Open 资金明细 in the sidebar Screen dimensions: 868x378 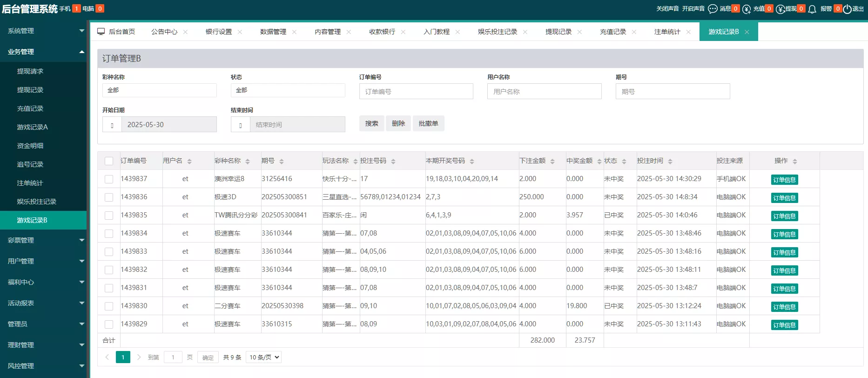(30, 146)
